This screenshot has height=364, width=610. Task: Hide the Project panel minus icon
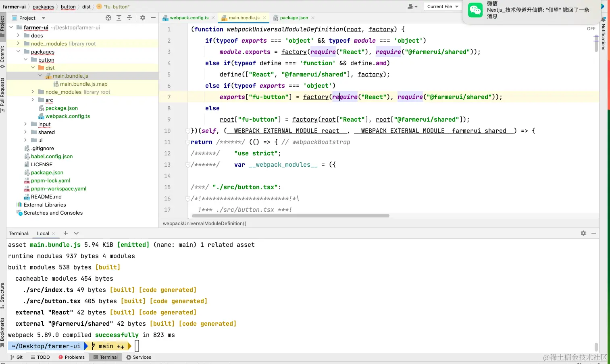153,18
